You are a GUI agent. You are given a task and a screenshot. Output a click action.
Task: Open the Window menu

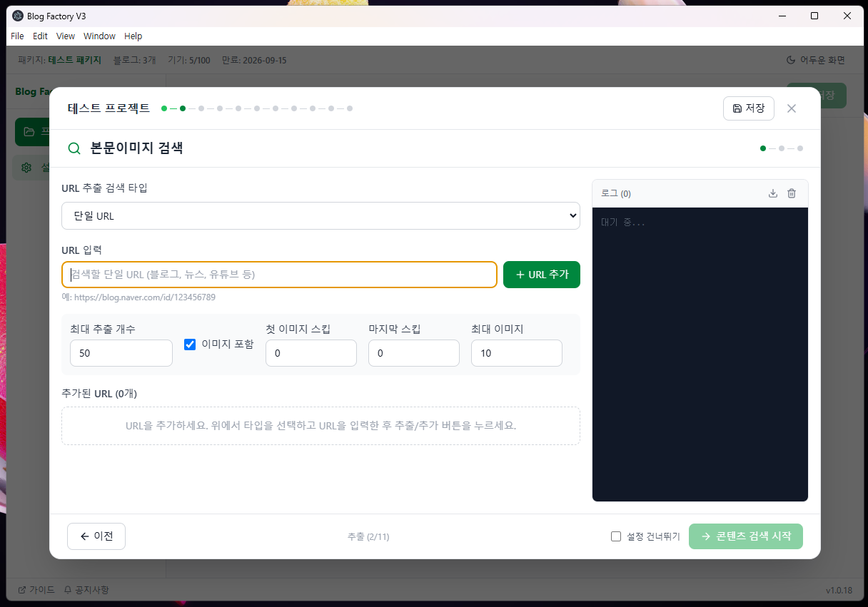click(99, 36)
